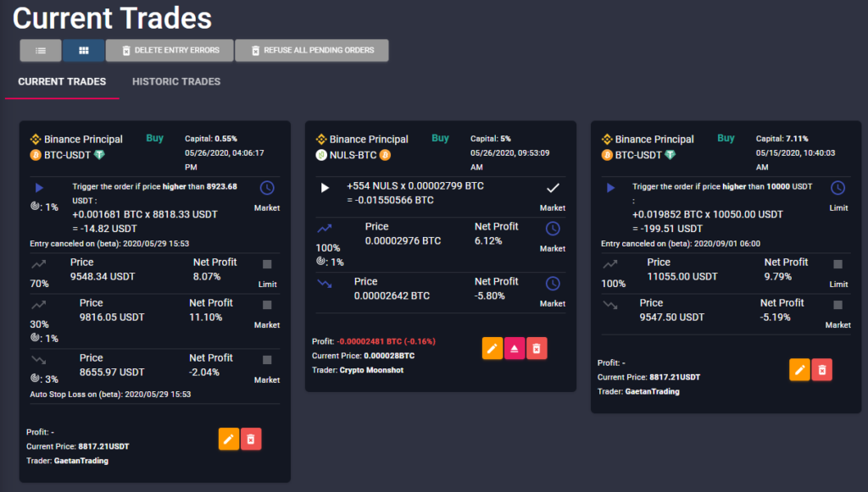Edit the NULS-BTC trade with pencil icon
This screenshot has height=492, width=868.
[x=492, y=348]
